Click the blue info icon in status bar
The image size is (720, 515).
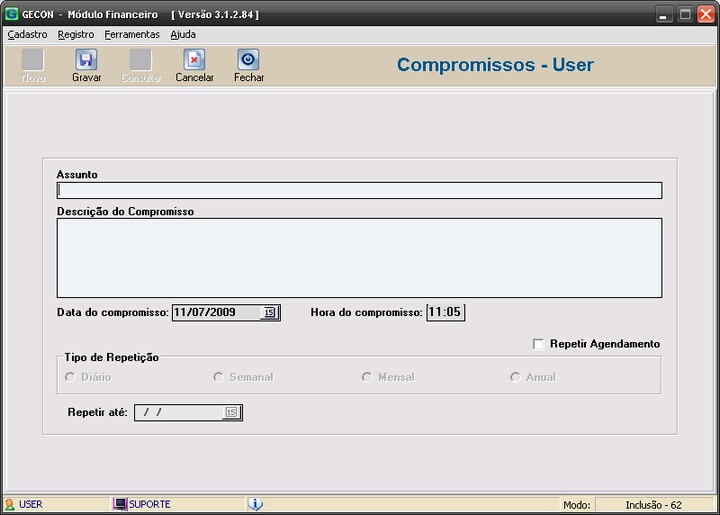tap(256, 504)
